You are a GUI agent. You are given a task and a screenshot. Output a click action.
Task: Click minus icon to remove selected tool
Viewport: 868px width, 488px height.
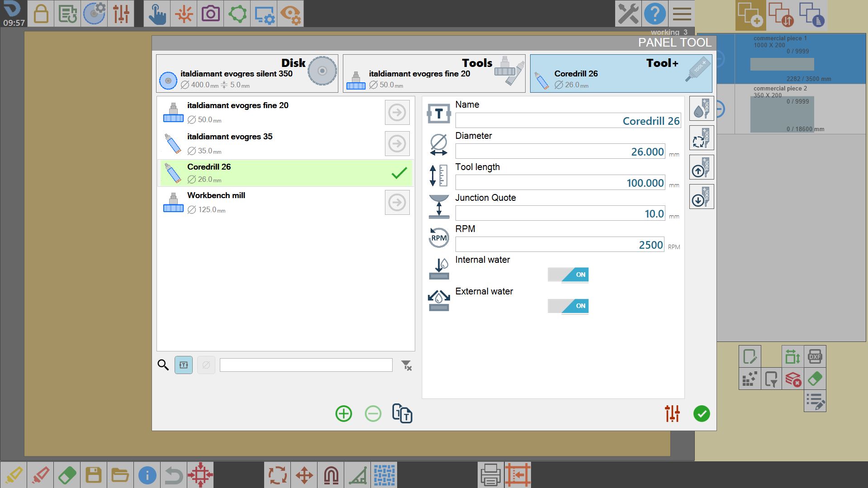click(373, 413)
